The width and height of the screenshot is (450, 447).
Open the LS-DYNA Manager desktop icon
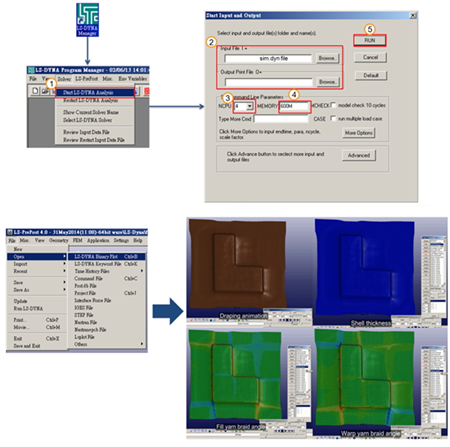87,20
